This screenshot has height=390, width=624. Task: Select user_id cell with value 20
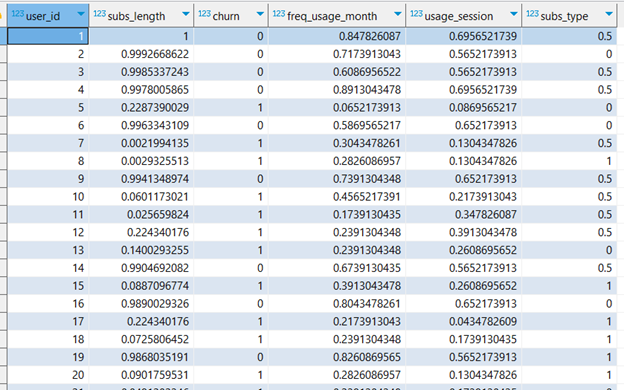[48, 375]
